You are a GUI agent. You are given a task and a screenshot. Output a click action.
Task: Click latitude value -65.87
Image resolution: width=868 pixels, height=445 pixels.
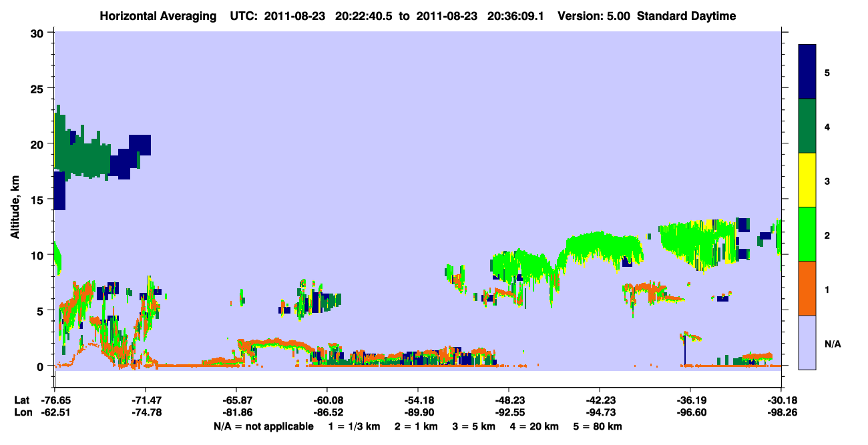point(236,400)
